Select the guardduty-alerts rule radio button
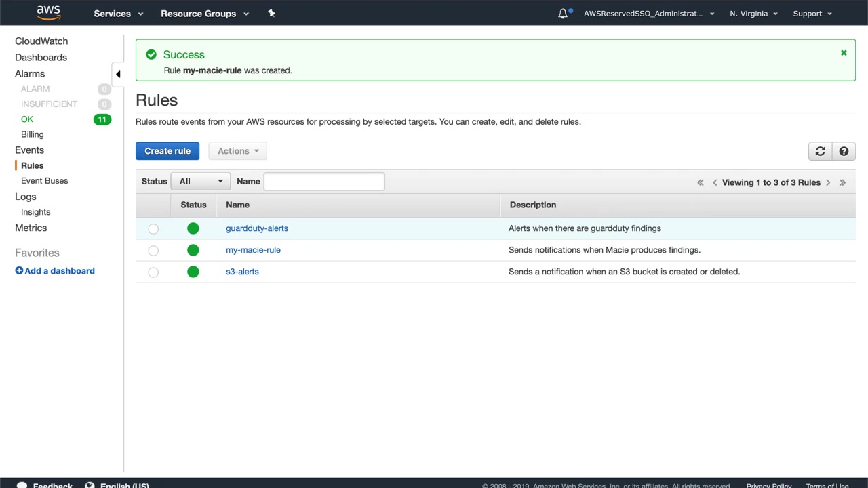This screenshot has width=868, height=488. (x=153, y=229)
